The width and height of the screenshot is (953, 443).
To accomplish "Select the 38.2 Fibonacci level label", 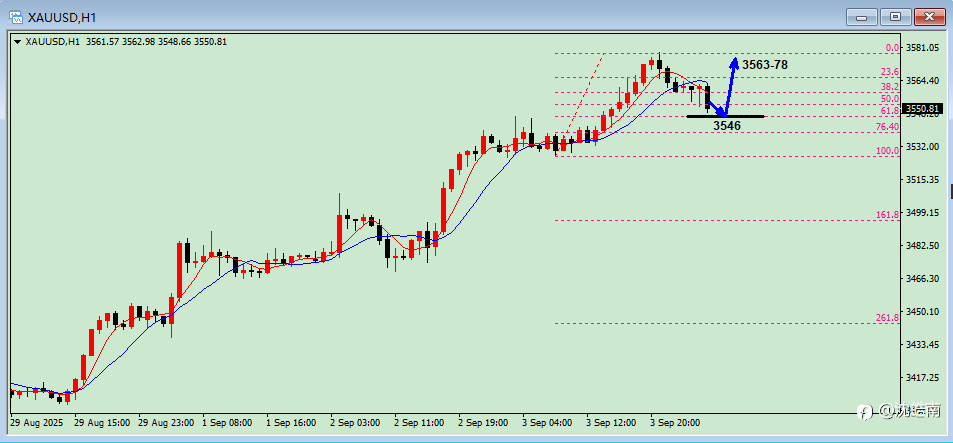I will pos(890,87).
